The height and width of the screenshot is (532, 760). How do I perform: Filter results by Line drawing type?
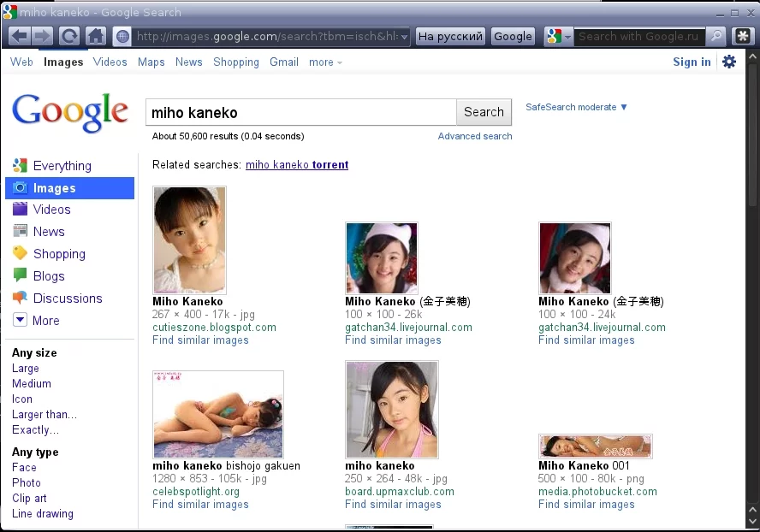pyautogui.click(x=43, y=513)
